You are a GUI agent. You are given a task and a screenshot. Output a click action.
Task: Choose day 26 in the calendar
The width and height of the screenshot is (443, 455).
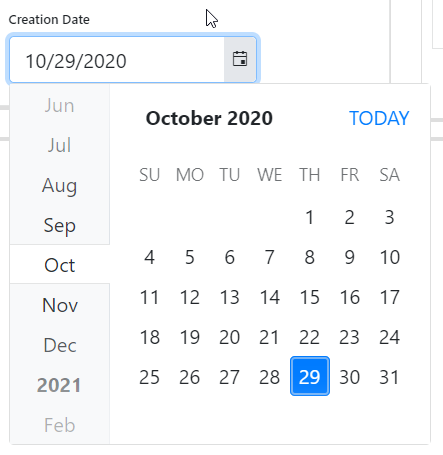click(190, 377)
